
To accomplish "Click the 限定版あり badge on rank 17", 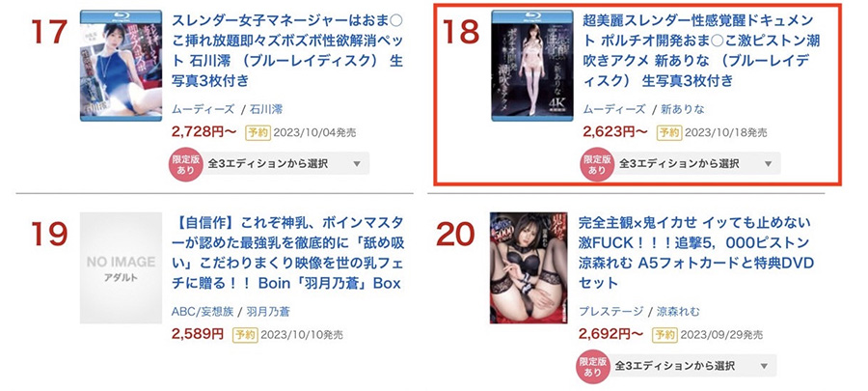I will [x=186, y=164].
